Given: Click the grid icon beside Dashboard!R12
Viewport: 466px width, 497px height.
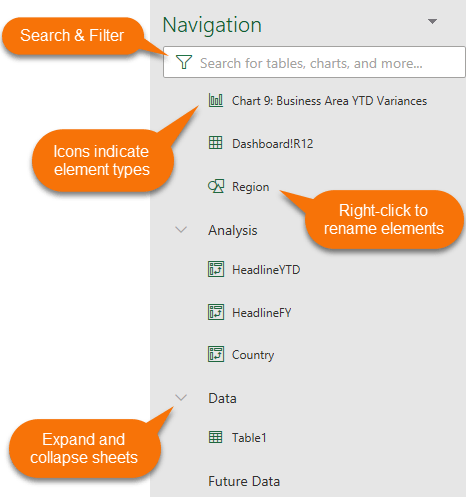Looking at the screenshot, I should [216, 143].
